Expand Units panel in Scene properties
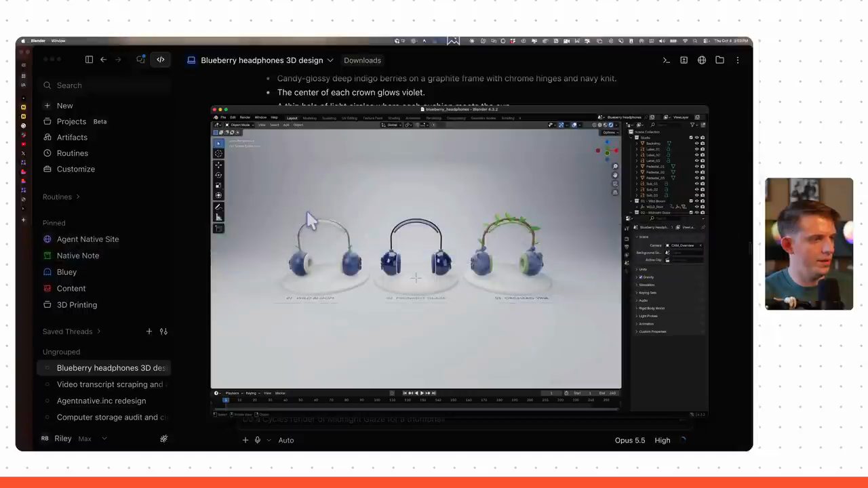The height and width of the screenshot is (488, 868). (x=637, y=269)
